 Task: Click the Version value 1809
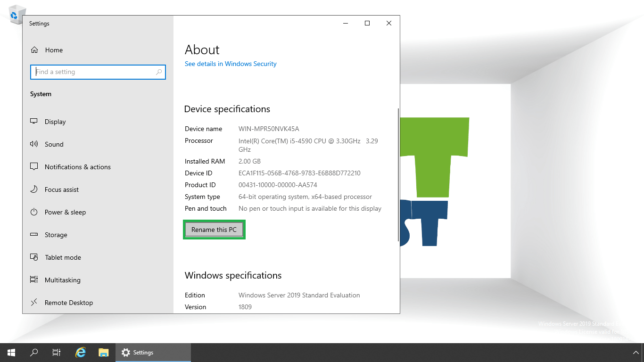(x=245, y=307)
